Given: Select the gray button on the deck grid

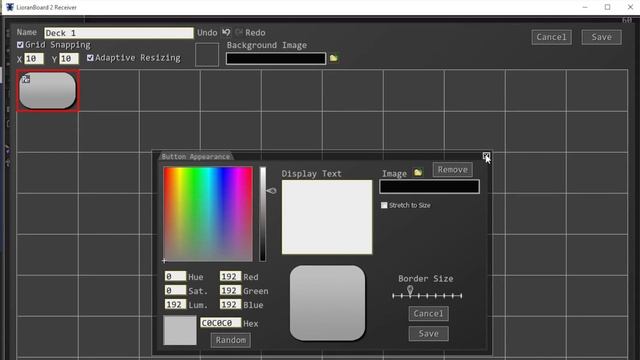Looking at the screenshot, I should [x=48, y=91].
